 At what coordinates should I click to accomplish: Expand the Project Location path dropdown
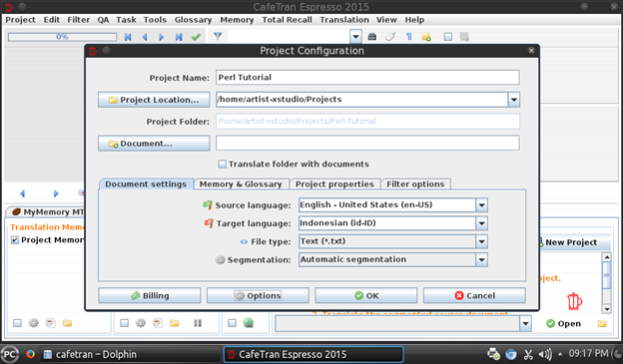coord(514,100)
